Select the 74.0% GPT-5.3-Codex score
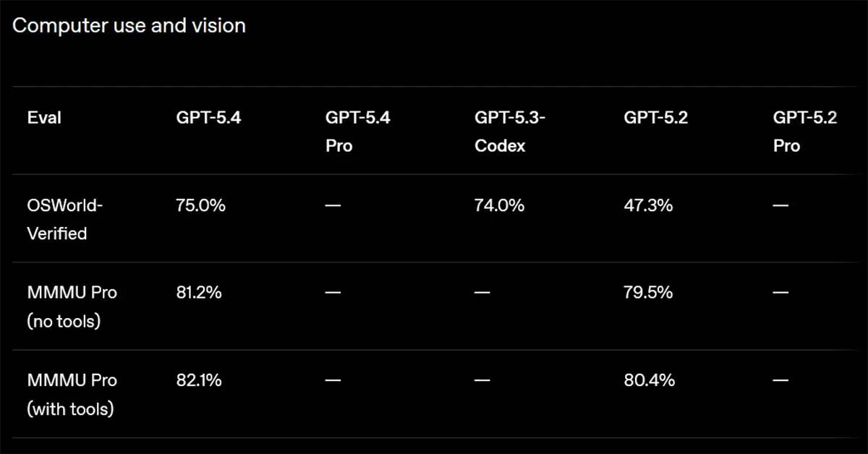 pos(499,205)
